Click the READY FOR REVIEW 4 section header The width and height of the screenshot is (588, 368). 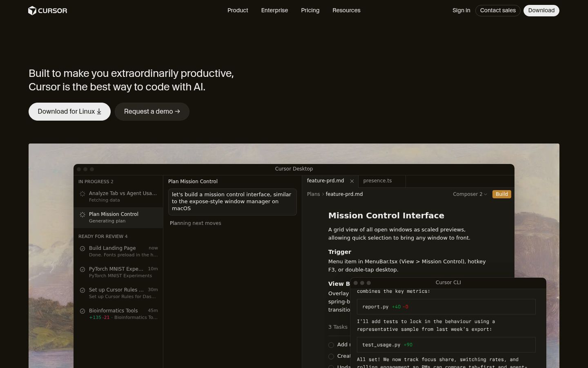click(103, 236)
